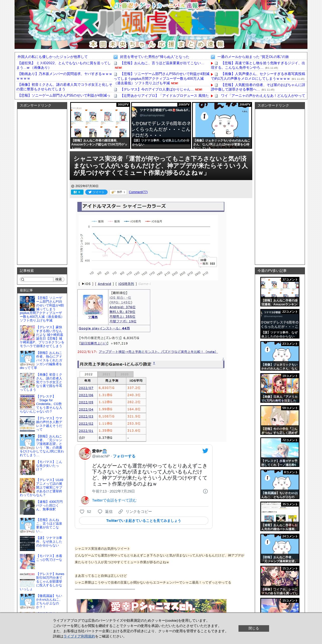
Task: Open the ライブドア利用規約 link
Action: point(79,636)
